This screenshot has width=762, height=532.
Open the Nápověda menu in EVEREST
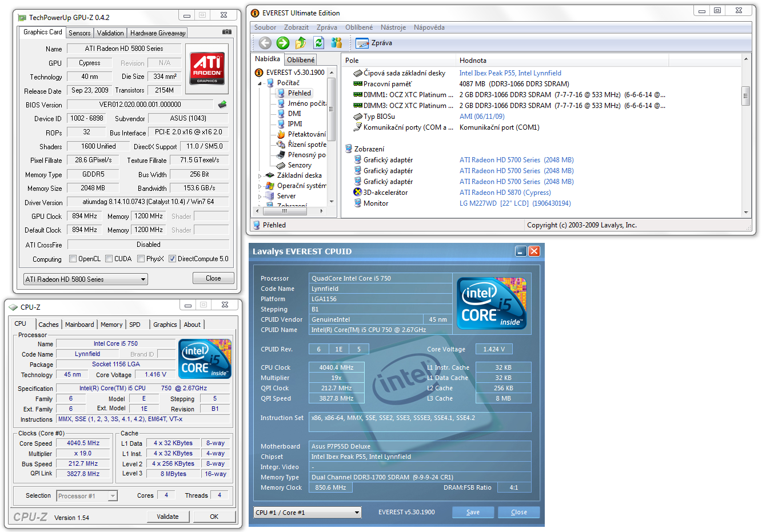point(429,27)
